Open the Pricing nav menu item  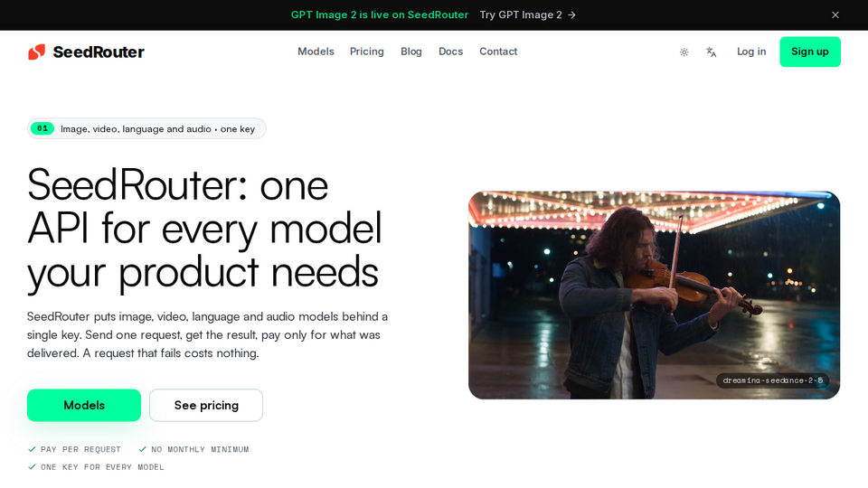(x=367, y=52)
